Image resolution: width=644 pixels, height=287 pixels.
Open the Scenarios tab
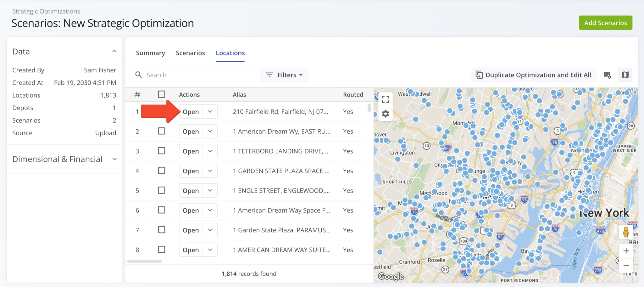tap(190, 53)
